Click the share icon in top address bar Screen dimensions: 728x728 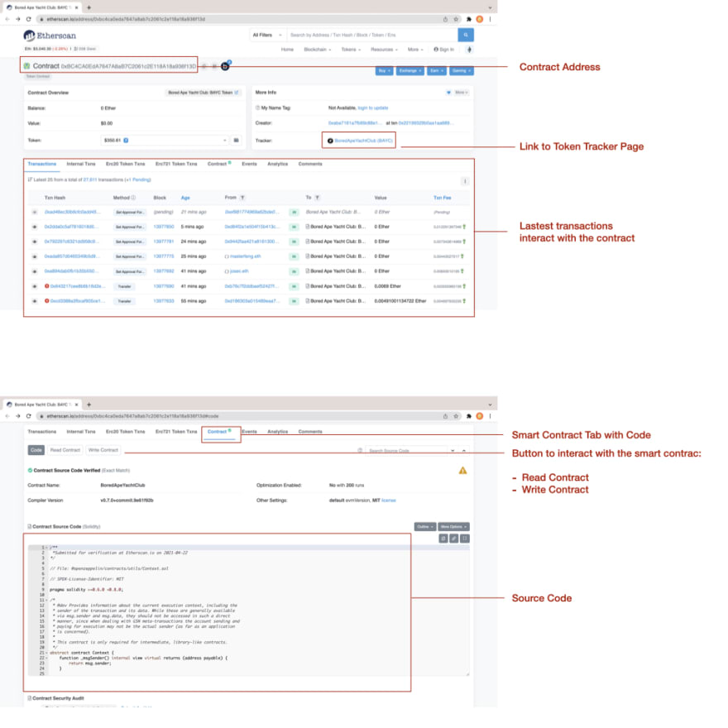[x=445, y=19]
